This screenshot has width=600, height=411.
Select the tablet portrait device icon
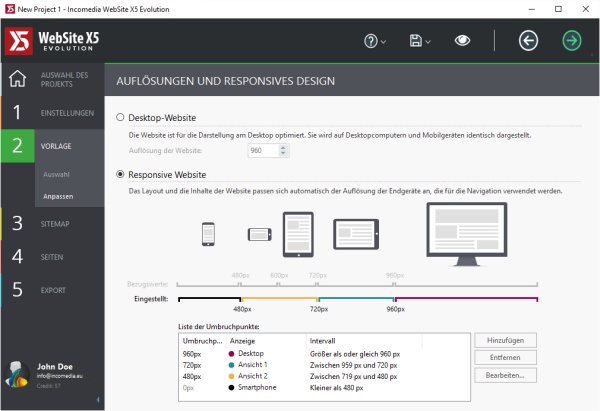(298, 234)
